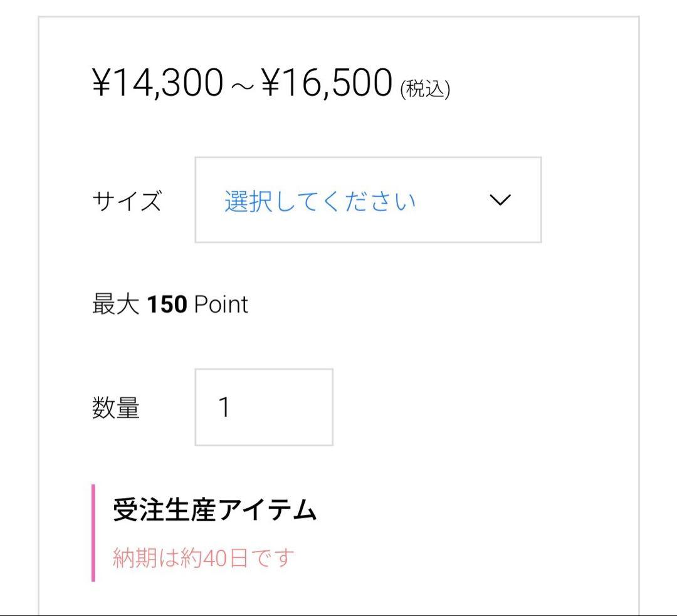Image resolution: width=677 pixels, height=616 pixels.
Task: Click the pink vertical accent bar
Action: pos(93,533)
